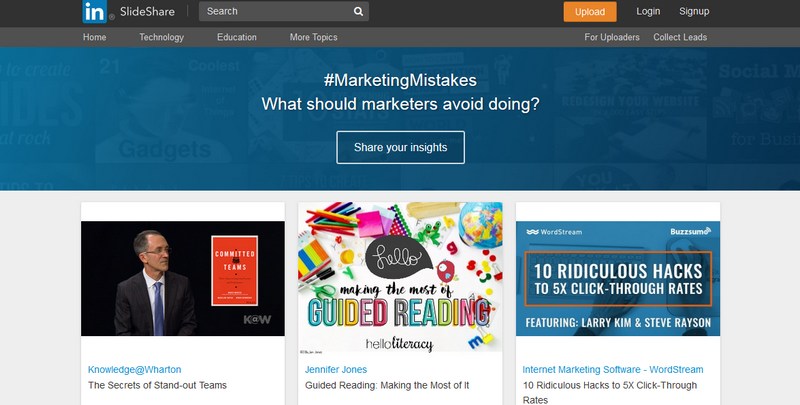This screenshot has height=405, width=800.
Task: Open The Secrets of Stand-out Teams title
Action: (157, 385)
